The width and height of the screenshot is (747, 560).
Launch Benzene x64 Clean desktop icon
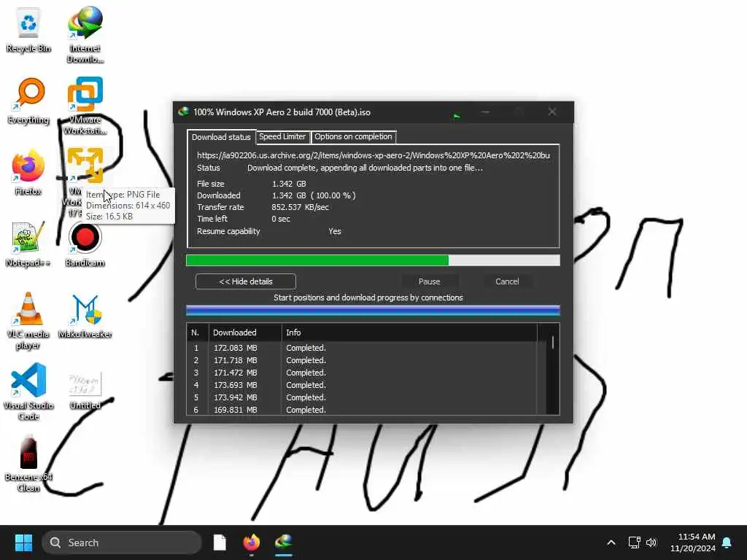(28, 463)
